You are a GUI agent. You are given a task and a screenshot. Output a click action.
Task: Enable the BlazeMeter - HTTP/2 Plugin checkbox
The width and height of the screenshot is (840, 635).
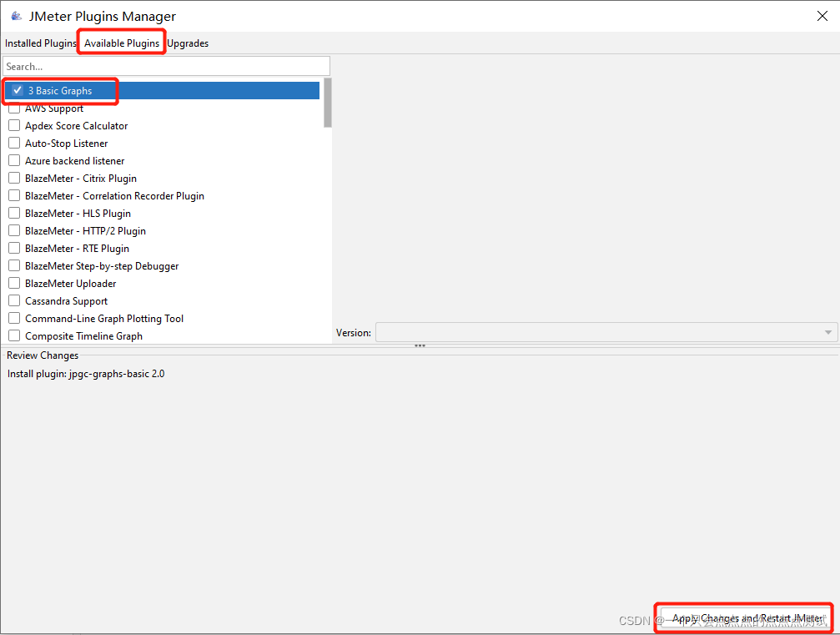click(14, 230)
